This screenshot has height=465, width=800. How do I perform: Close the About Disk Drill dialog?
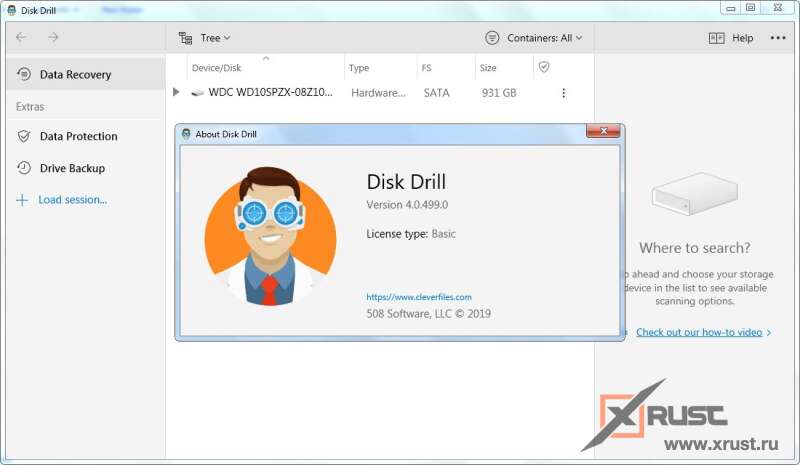click(x=602, y=132)
